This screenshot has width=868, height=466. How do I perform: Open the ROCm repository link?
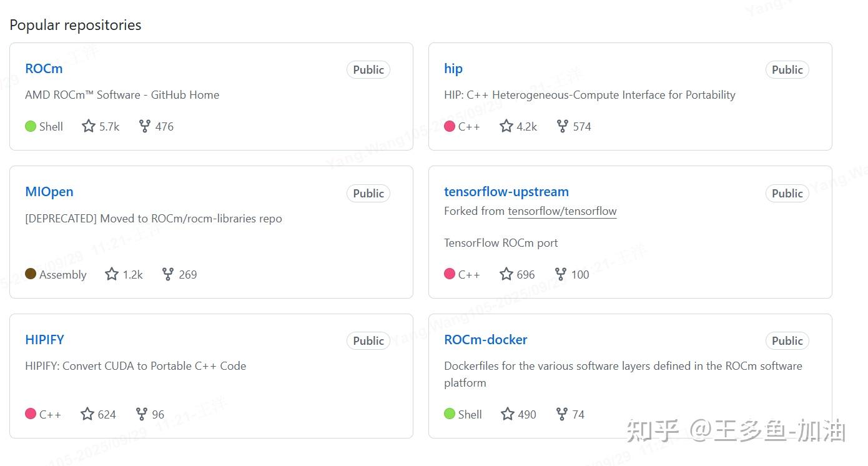point(44,69)
